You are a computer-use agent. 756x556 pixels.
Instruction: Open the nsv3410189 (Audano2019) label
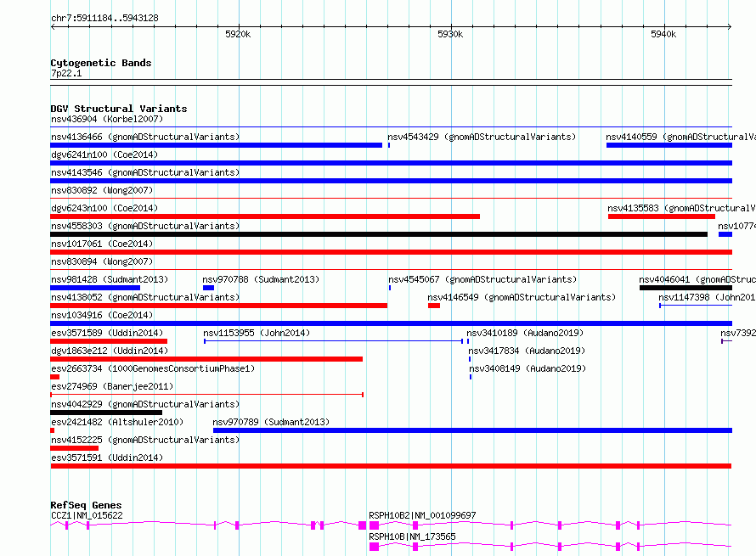pos(525,333)
